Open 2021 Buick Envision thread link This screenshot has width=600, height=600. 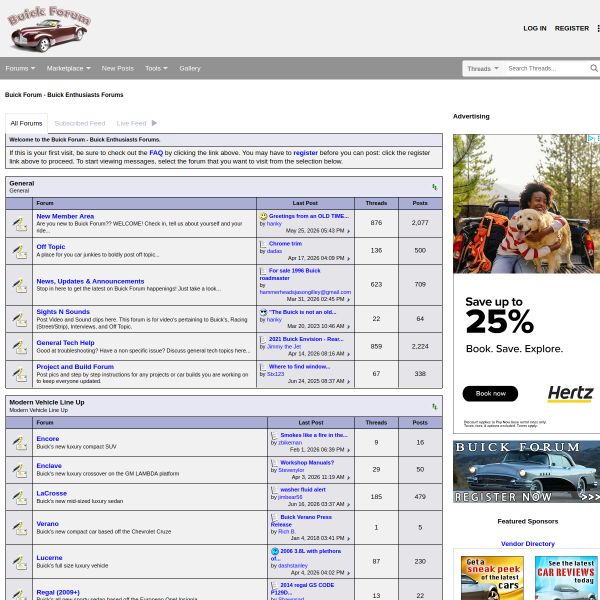pos(306,339)
